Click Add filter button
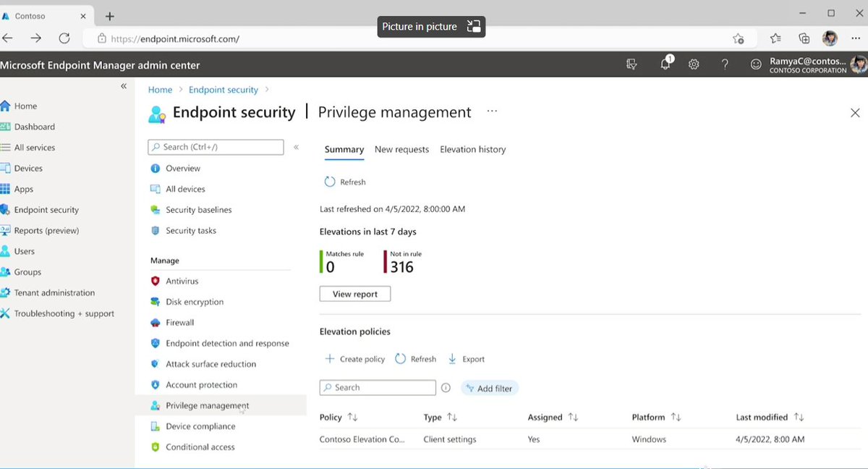The height and width of the screenshot is (469, 868). click(490, 388)
